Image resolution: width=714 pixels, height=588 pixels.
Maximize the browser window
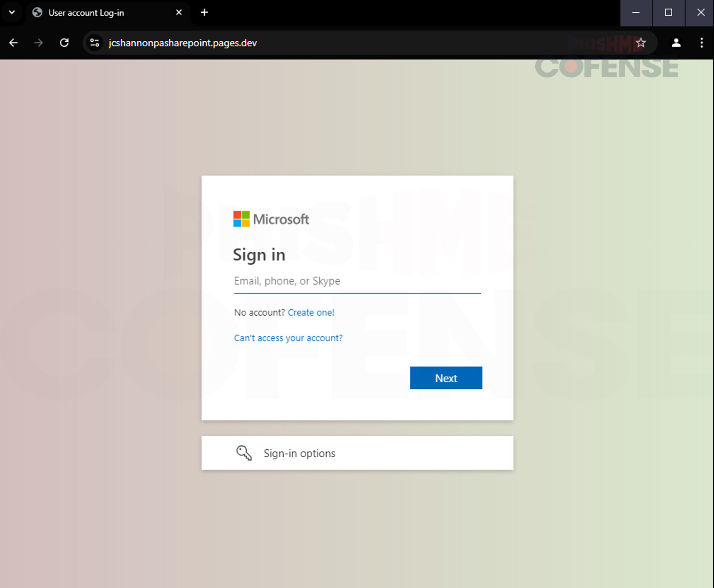point(668,13)
